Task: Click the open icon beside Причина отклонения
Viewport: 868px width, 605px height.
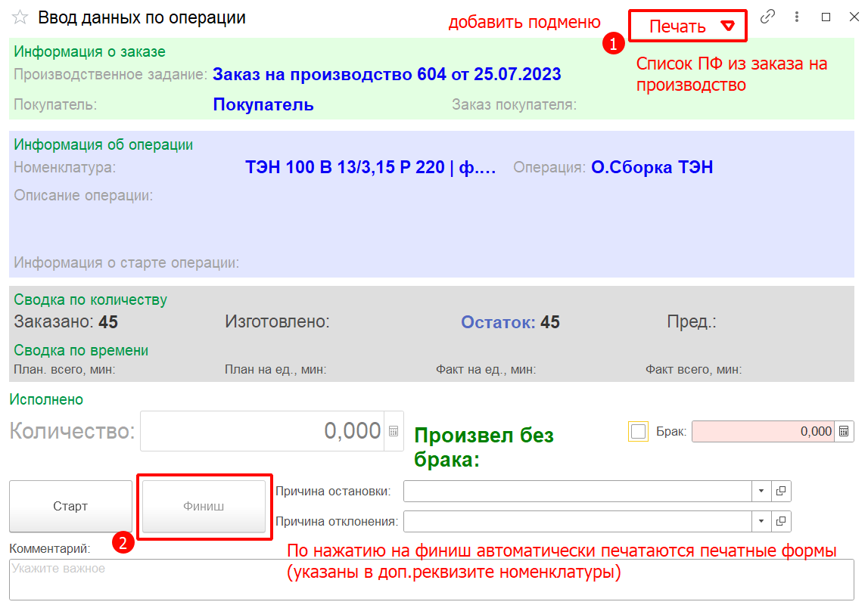Action: click(781, 522)
